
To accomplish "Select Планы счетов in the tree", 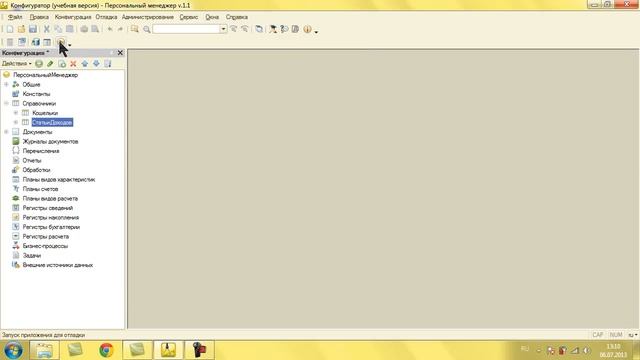I will (x=40, y=189).
